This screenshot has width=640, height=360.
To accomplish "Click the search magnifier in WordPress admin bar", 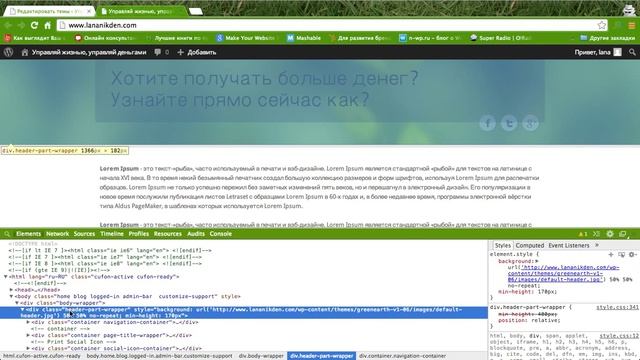I will [x=632, y=52].
